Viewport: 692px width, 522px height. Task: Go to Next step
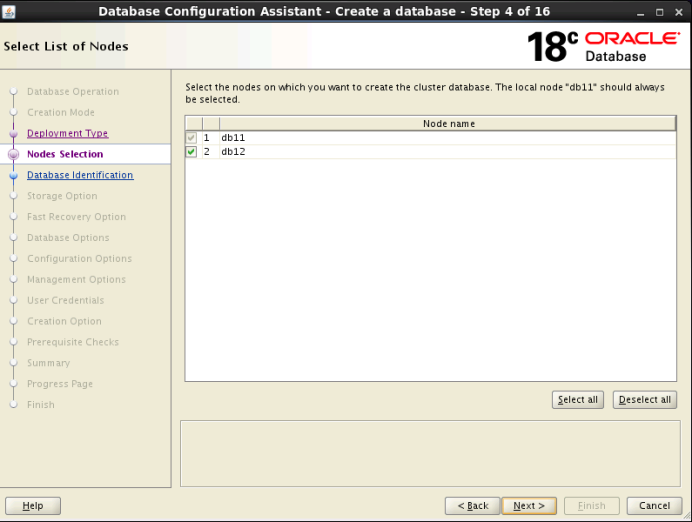(529, 506)
